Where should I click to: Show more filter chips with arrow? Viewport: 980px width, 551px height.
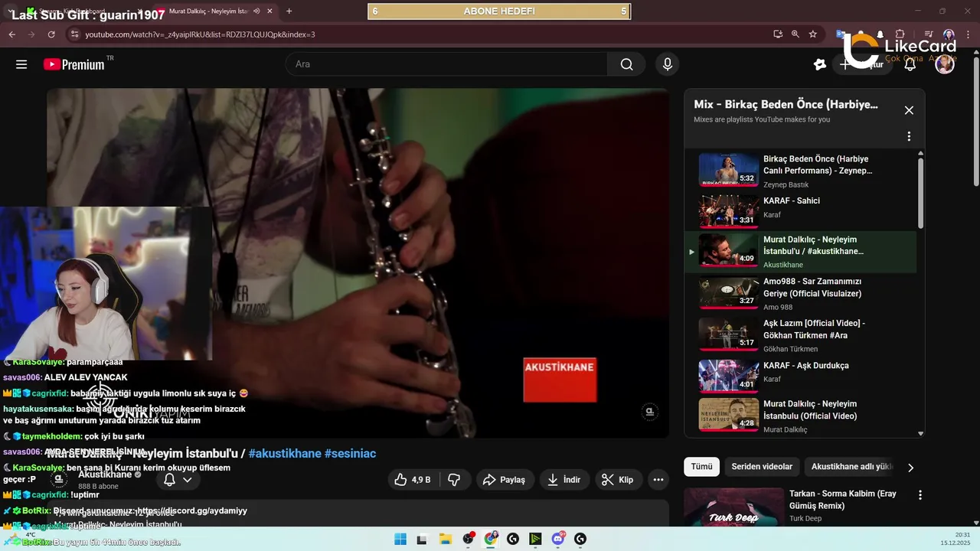pos(910,467)
